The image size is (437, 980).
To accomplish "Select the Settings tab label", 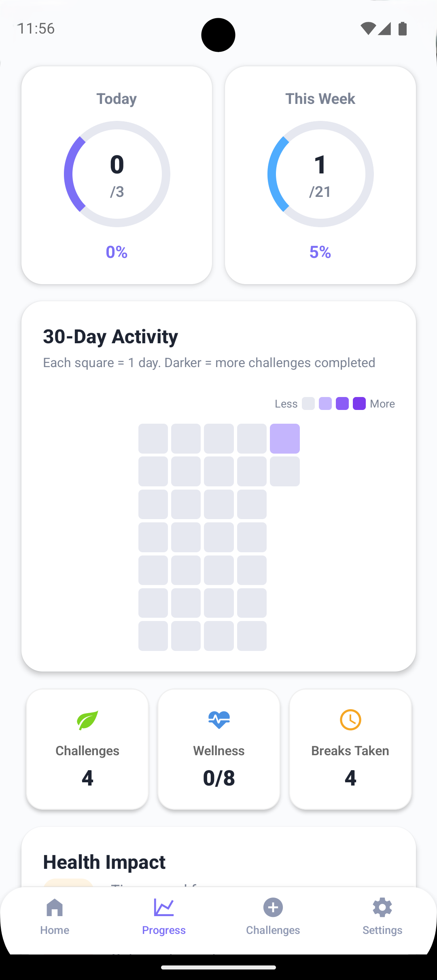I will pyautogui.click(x=382, y=930).
